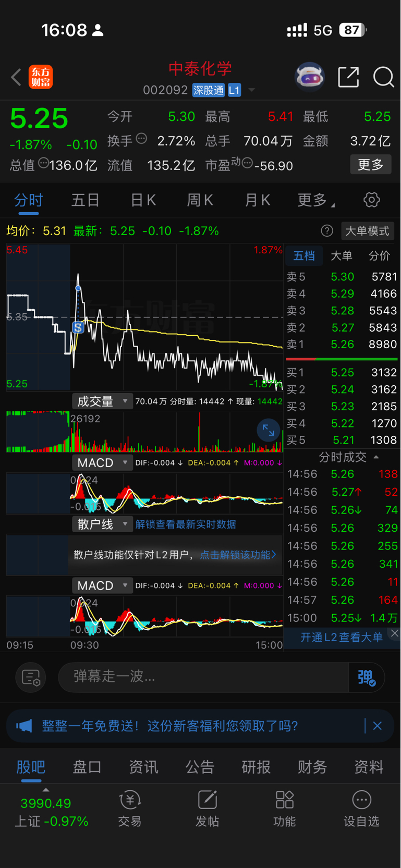The image size is (401, 868).
Task: Tap the 卖1 price 5.26 row
Action: [342, 345]
